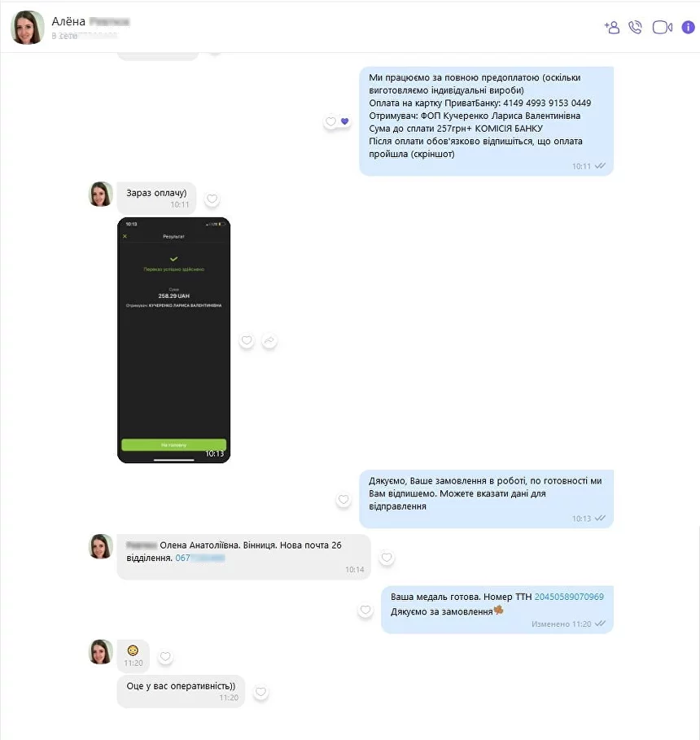Like the 'Зараз оплачу)' message
Image resolution: width=700 pixels, height=740 pixels.
click(212, 199)
